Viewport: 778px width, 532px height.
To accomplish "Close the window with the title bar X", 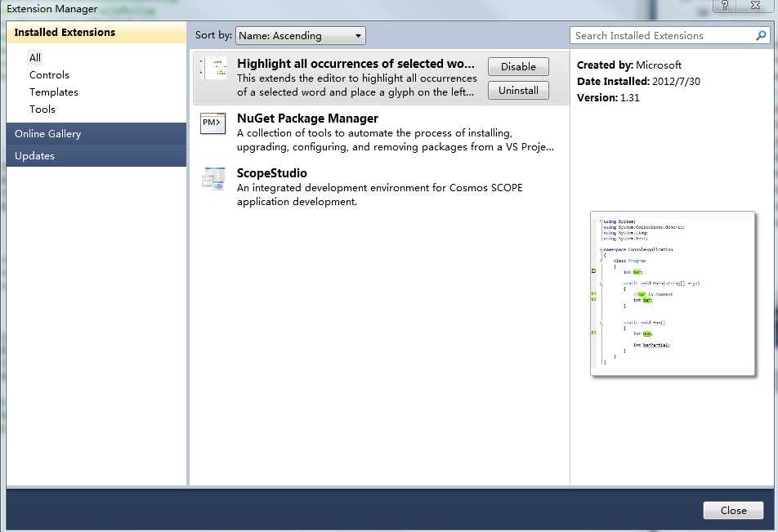I will (755, 6).
